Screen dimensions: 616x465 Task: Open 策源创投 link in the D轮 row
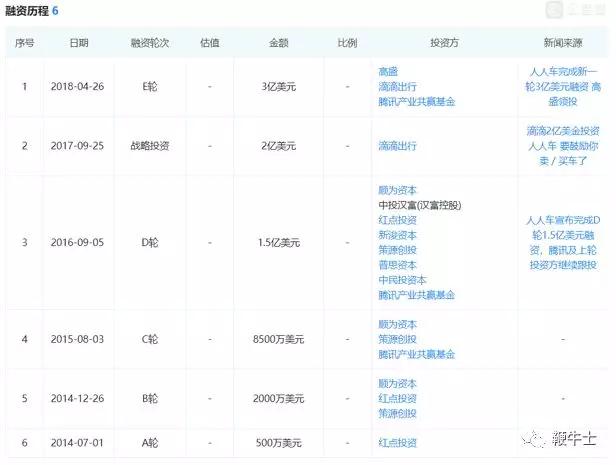click(x=397, y=250)
